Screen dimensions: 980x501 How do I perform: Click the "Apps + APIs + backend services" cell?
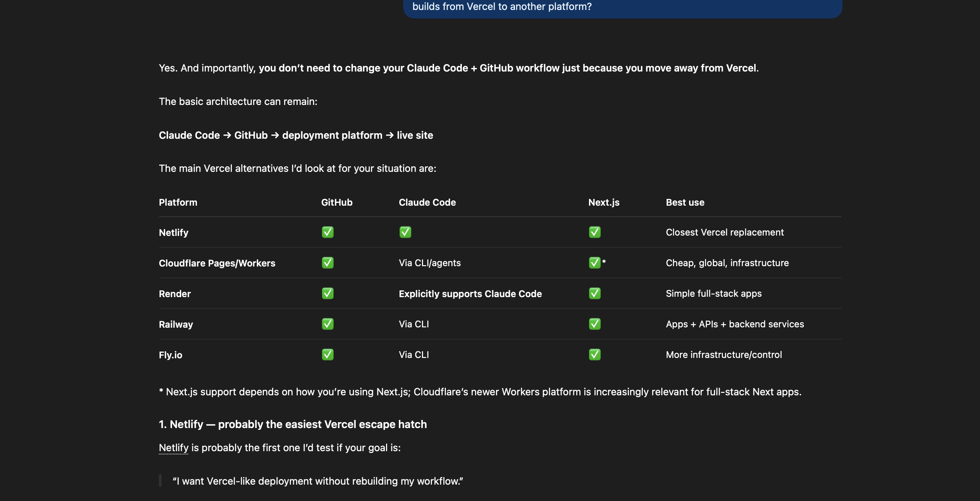coord(735,324)
